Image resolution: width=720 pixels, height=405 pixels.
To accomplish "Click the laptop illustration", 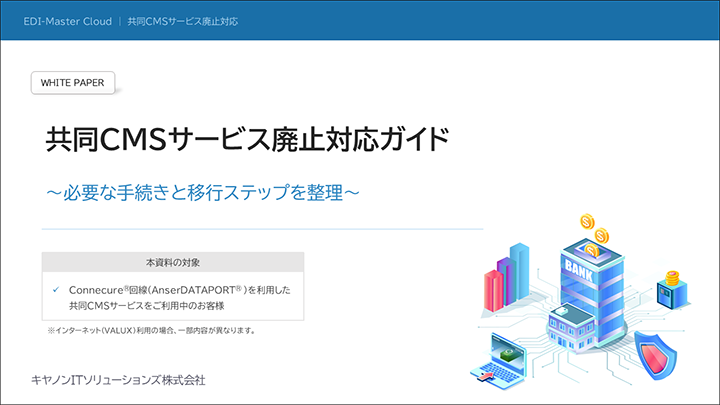I will tap(500, 359).
